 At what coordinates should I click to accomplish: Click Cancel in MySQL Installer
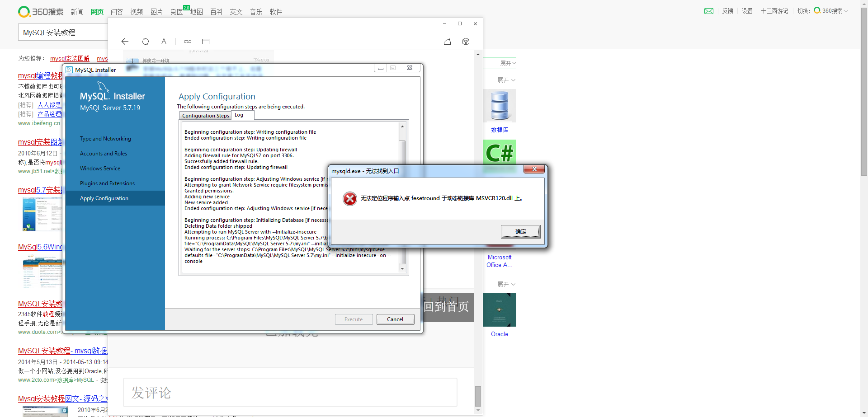[x=395, y=319]
